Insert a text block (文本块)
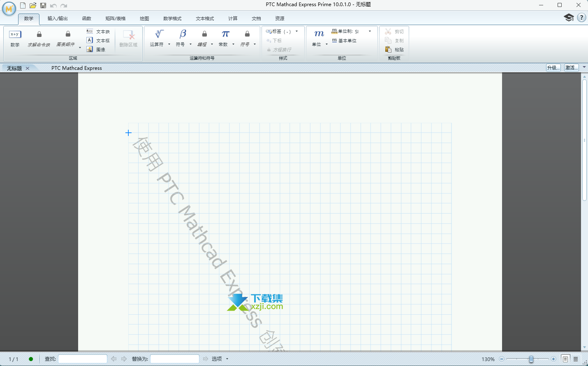 [98, 32]
